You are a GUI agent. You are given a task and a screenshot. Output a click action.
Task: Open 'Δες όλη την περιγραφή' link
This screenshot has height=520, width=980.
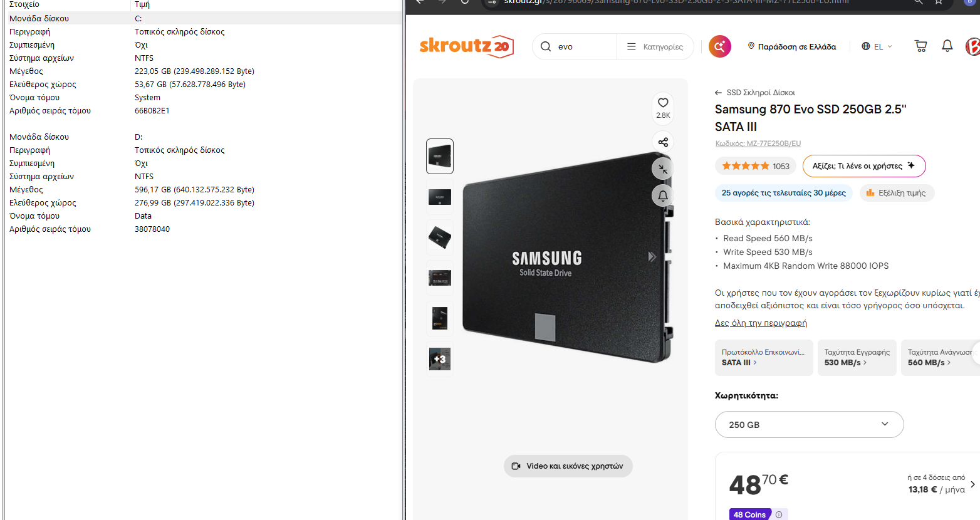pos(761,323)
